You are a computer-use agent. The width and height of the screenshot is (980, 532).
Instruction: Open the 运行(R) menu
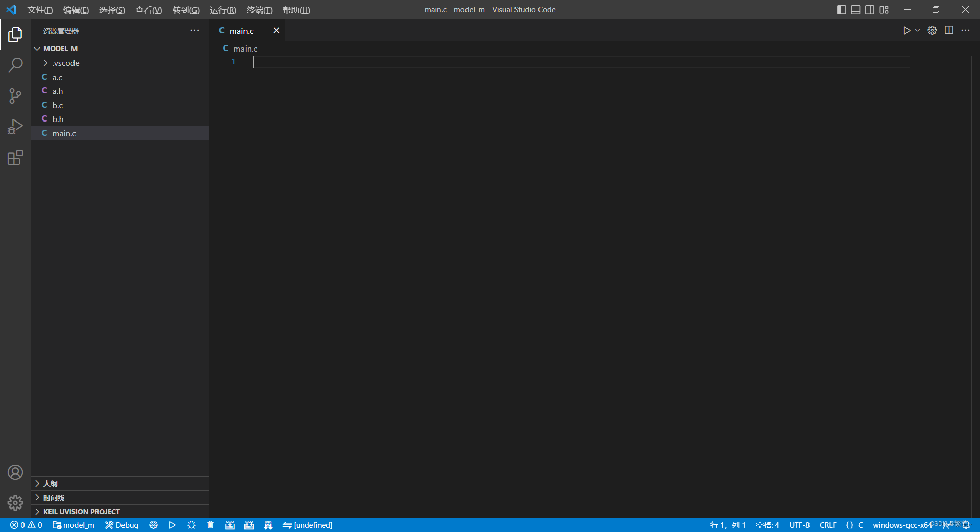223,10
